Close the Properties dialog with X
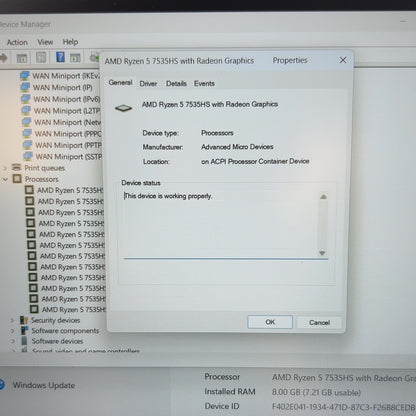Viewport: 416px width, 416px height. click(x=343, y=60)
